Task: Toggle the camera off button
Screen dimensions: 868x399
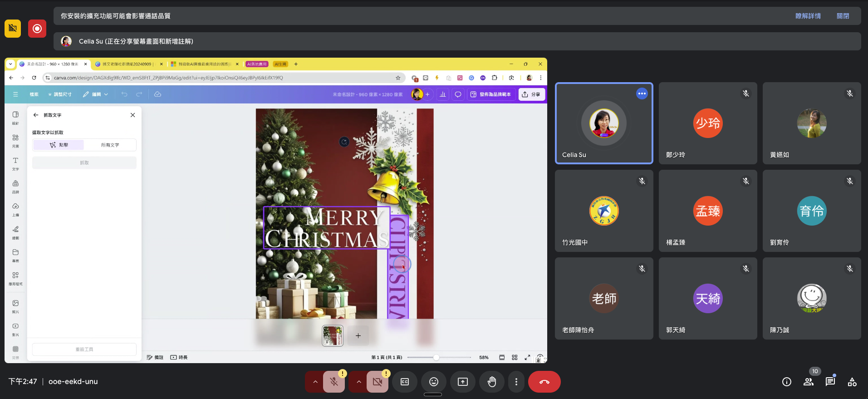Action: [378, 382]
